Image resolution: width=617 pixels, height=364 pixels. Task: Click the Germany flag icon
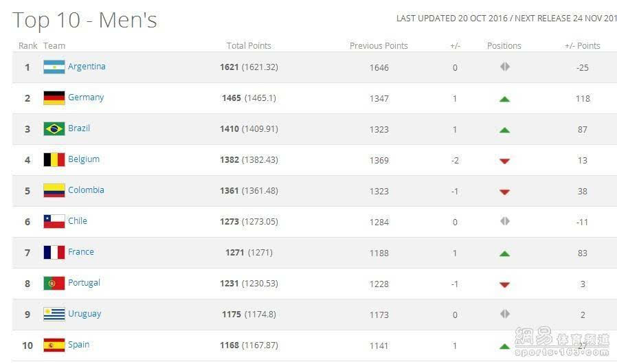54,98
